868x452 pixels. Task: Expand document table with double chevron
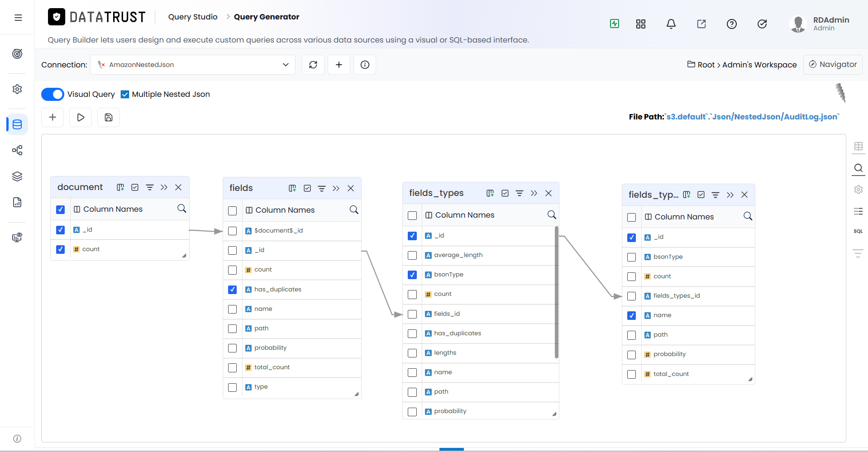[x=164, y=187]
